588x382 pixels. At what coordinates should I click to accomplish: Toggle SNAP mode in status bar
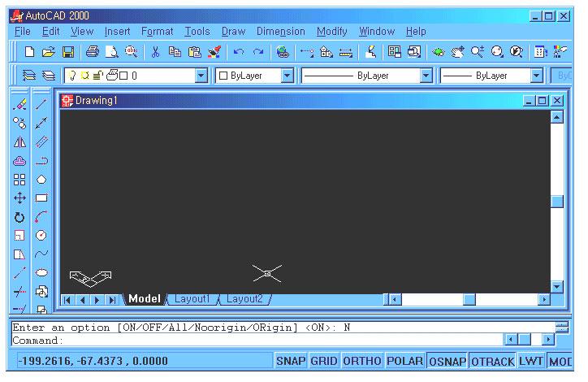[290, 361]
